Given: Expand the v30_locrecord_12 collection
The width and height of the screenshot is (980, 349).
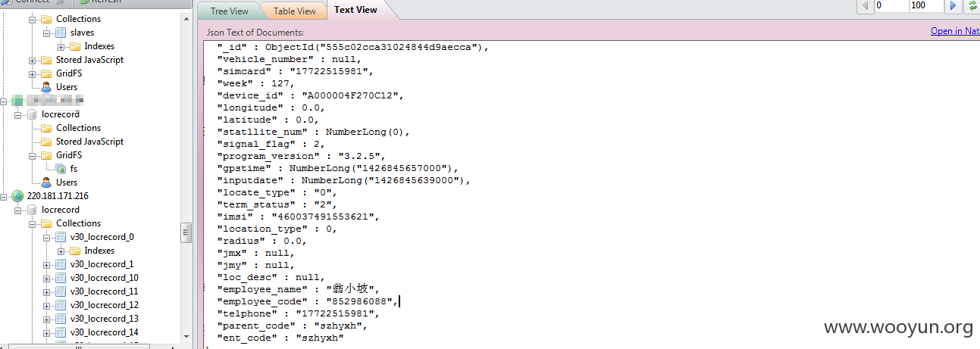Looking at the screenshot, I should point(46,305).
